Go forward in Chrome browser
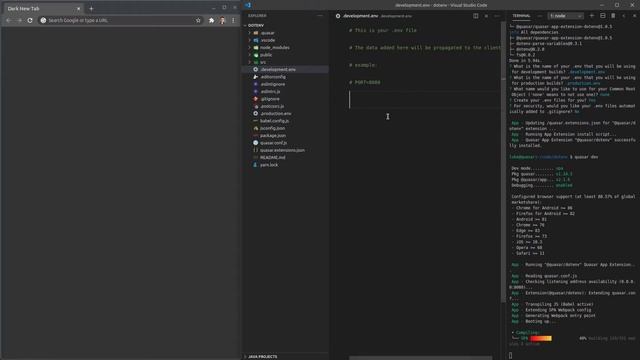 (x=19, y=20)
